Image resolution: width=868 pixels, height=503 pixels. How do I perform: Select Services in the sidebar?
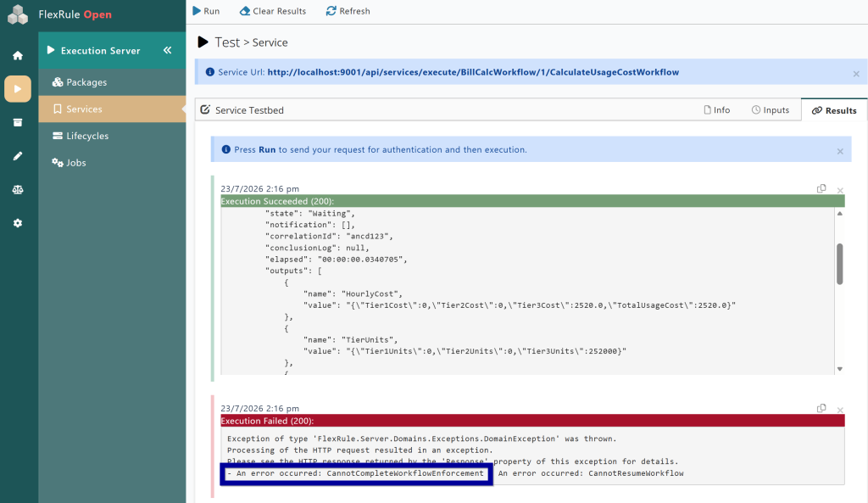(x=113, y=109)
